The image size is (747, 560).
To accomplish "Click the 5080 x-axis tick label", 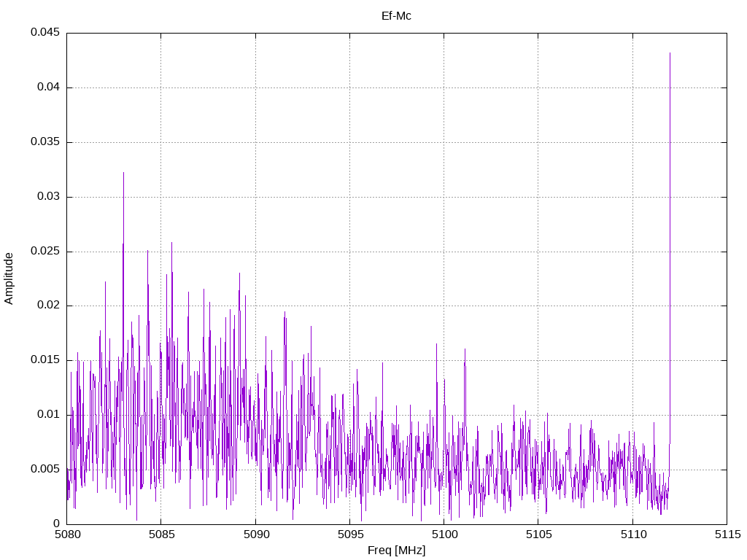I will [67, 534].
